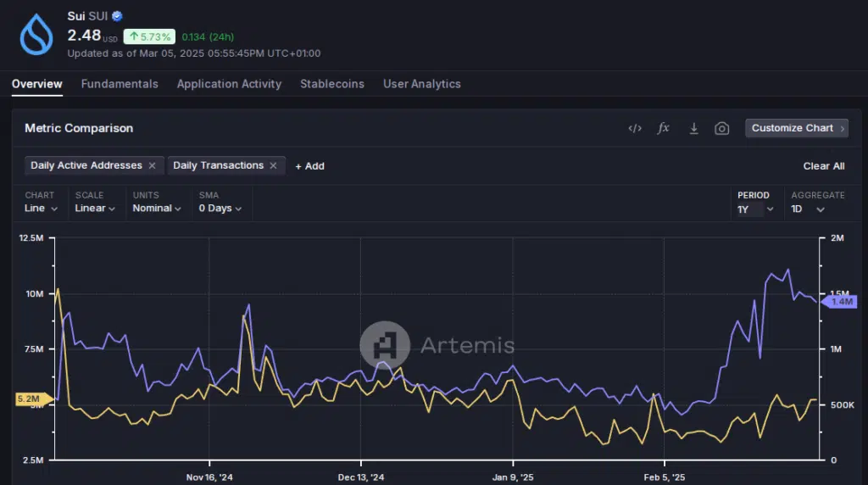The height and width of the screenshot is (485, 868).
Task: Expand the Aggregate 1D dropdown
Action: 808,209
